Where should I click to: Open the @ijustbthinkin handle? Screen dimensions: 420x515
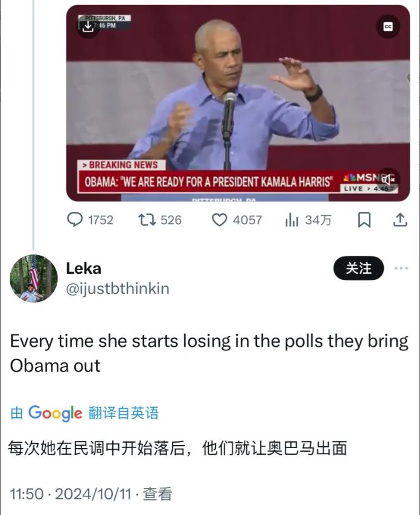(117, 289)
